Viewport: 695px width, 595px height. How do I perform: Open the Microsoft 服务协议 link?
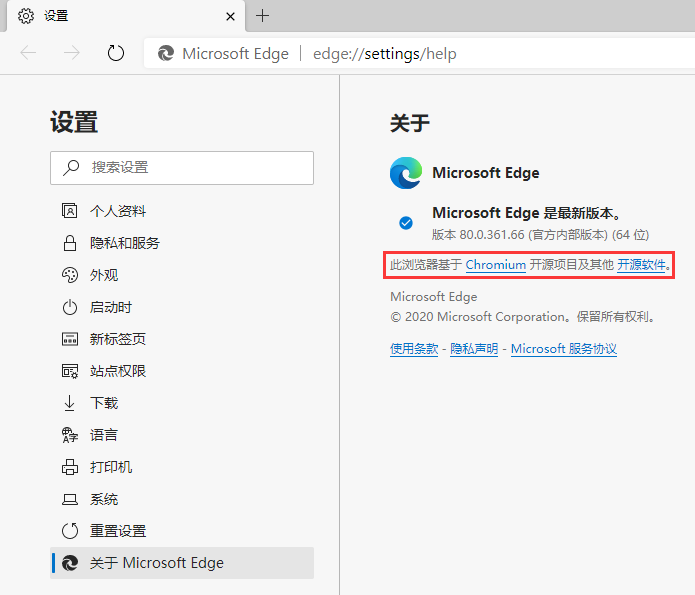tap(564, 349)
